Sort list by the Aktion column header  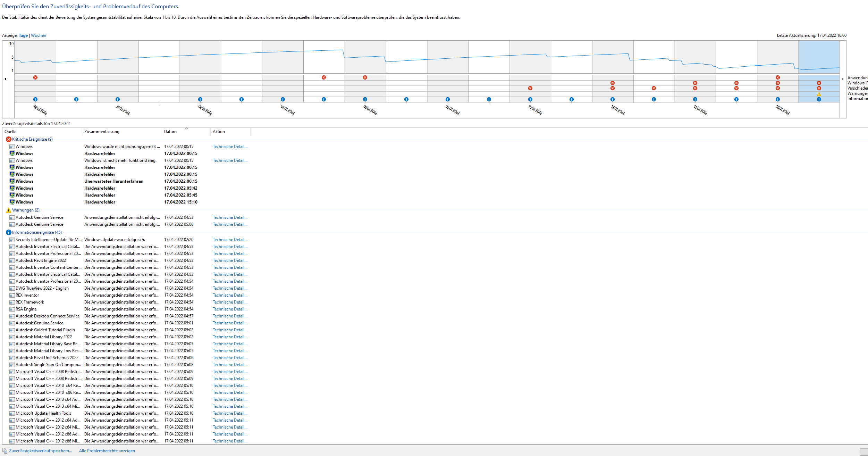pyautogui.click(x=230, y=132)
